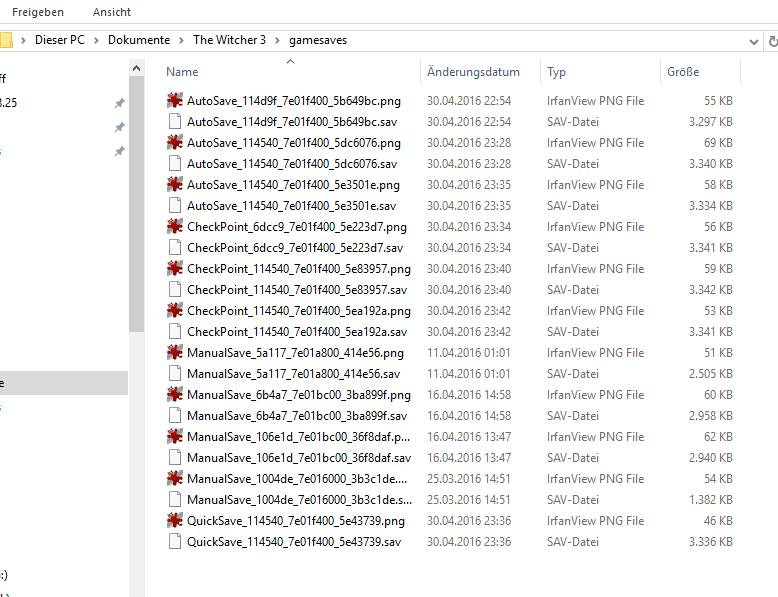Viewport: 778px width, 597px height.
Task: Navigate to The Witcher 3 breadcrumb
Action: pos(229,40)
